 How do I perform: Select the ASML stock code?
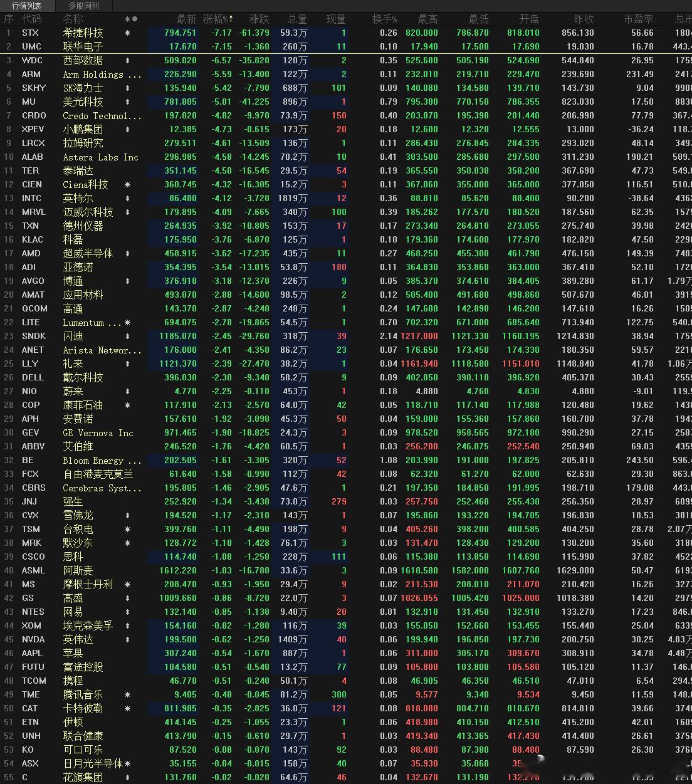[33, 570]
